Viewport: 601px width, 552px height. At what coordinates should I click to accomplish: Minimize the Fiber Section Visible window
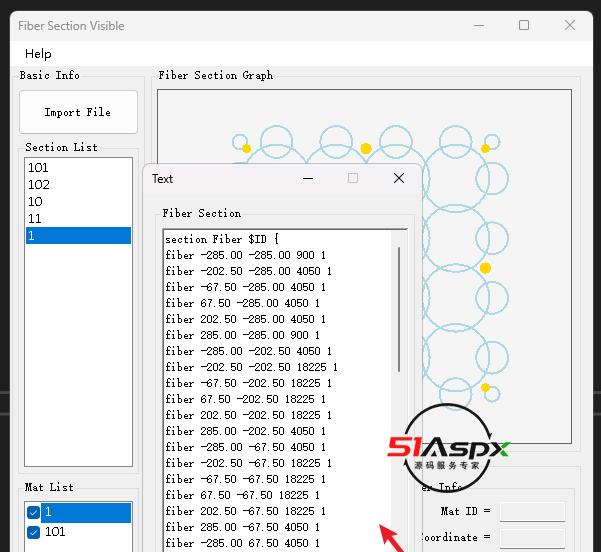(x=479, y=26)
